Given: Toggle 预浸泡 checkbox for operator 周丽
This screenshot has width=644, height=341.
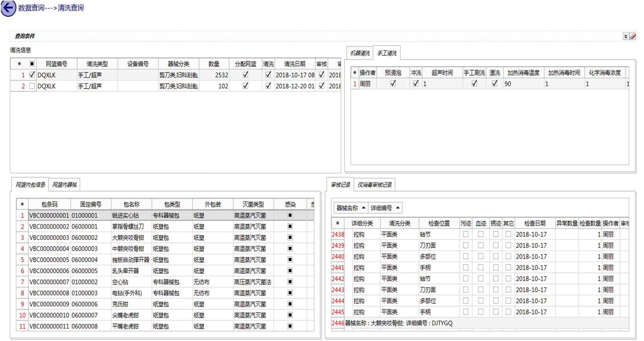Looking at the screenshot, I should tap(393, 84).
